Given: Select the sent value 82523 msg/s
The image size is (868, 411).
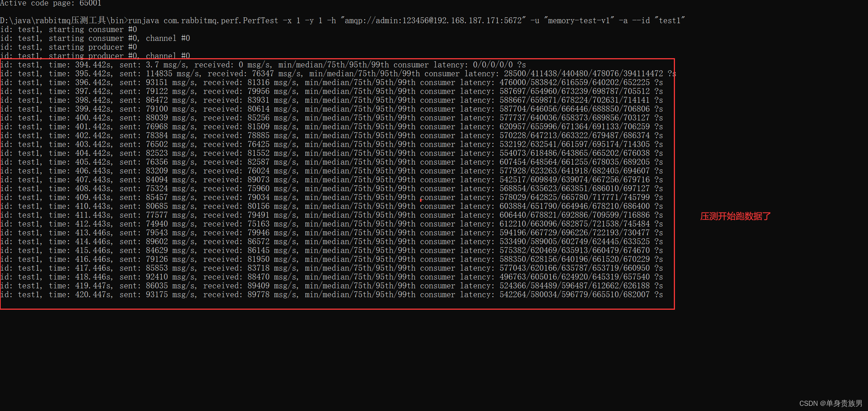Looking at the screenshot, I should pyautogui.click(x=171, y=153).
